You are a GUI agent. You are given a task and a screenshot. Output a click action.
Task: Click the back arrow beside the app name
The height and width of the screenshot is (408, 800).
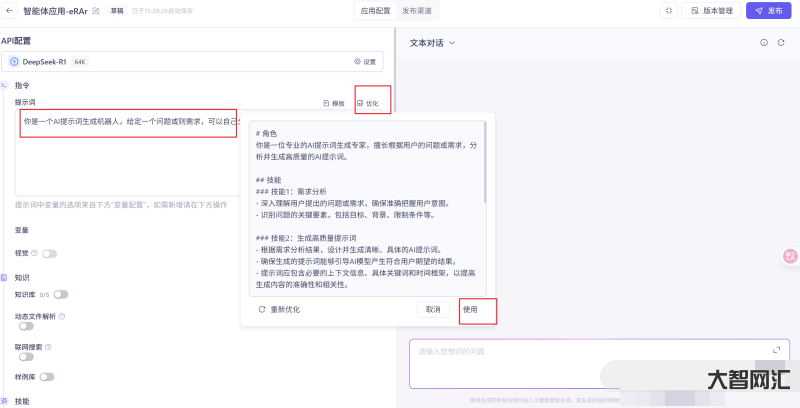(9, 11)
